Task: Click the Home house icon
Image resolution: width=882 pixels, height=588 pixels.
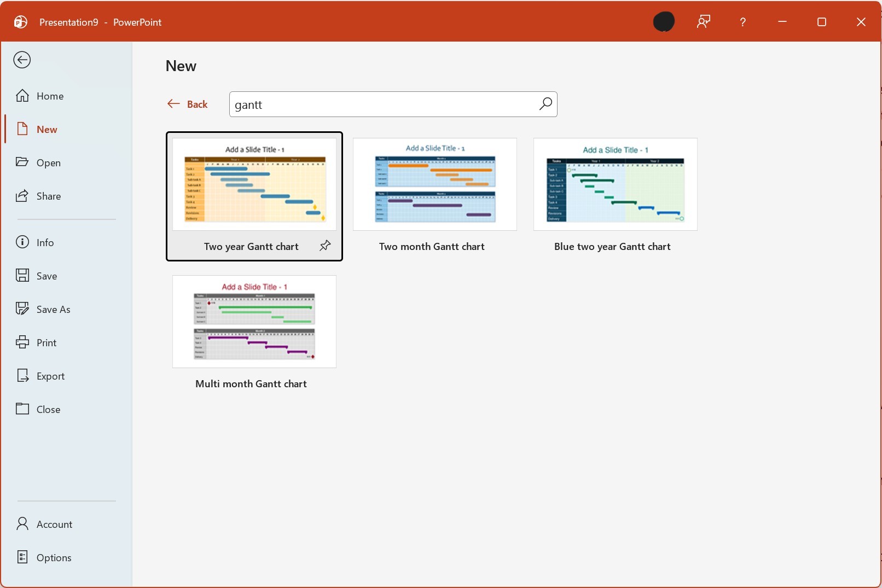Action: [x=22, y=96]
